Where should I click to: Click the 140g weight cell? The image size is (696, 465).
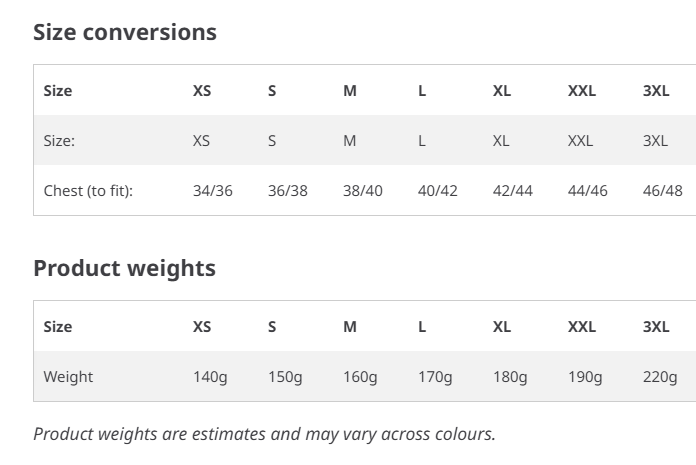click(210, 377)
